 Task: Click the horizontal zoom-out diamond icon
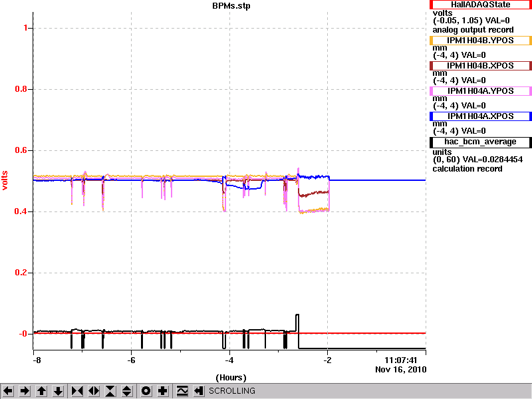coord(94,391)
